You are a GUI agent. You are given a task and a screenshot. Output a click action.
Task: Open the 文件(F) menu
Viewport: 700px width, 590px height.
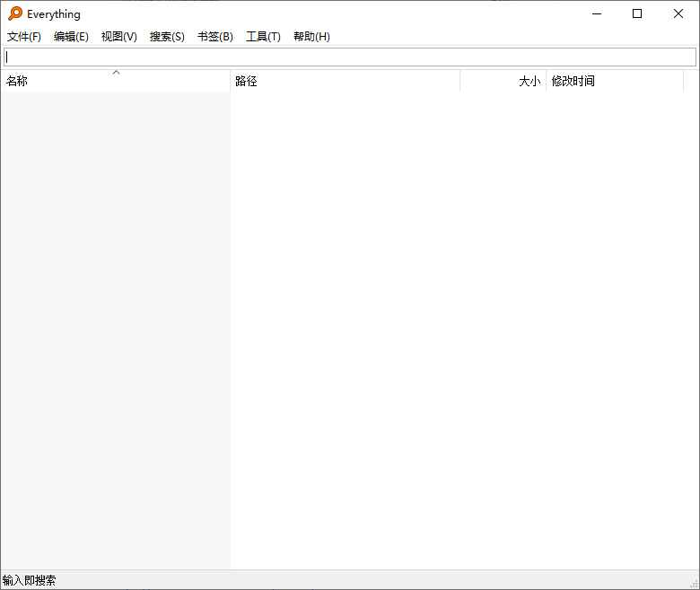(x=24, y=37)
